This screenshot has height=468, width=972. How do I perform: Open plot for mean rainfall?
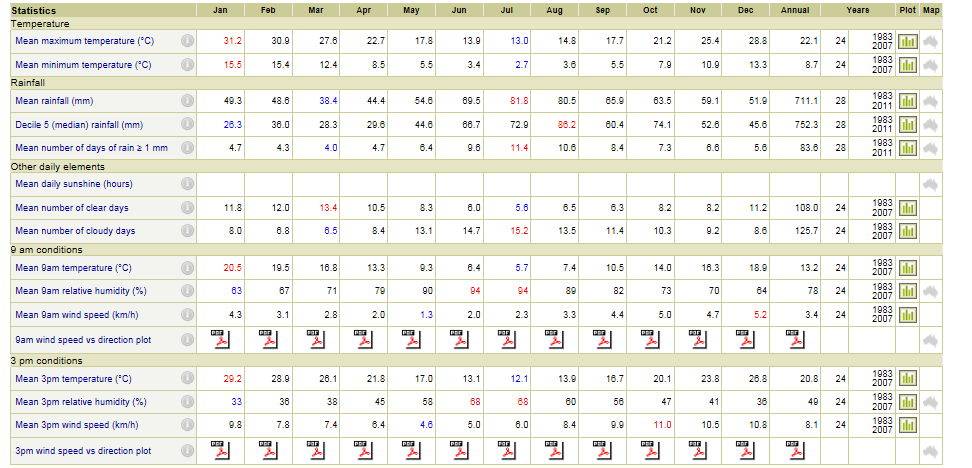[x=908, y=101]
